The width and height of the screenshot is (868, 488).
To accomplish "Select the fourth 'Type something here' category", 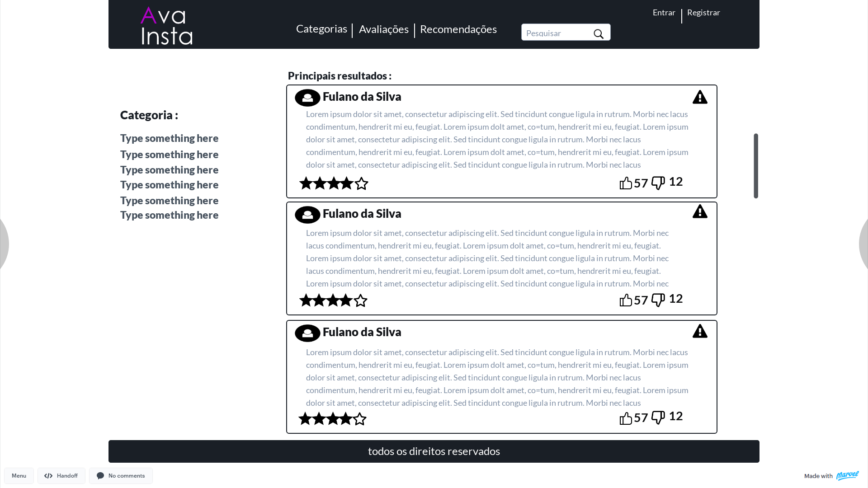I will pyautogui.click(x=169, y=185).
